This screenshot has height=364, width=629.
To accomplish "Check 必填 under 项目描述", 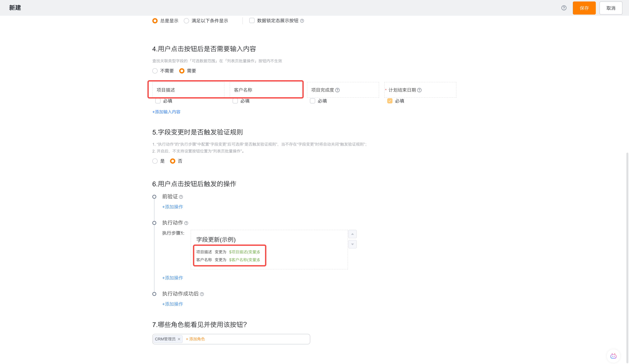I will click(x=158, y=101).
